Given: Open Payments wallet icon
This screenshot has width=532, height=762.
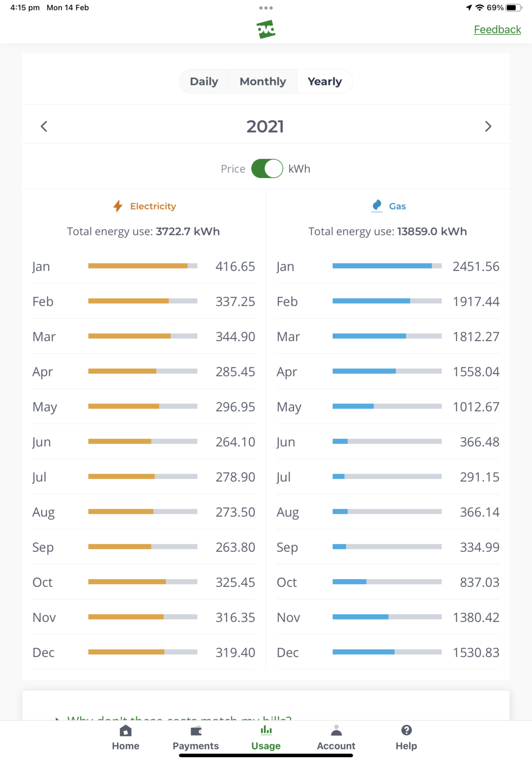Looking at the screenshot, I should tap(196, 731).
